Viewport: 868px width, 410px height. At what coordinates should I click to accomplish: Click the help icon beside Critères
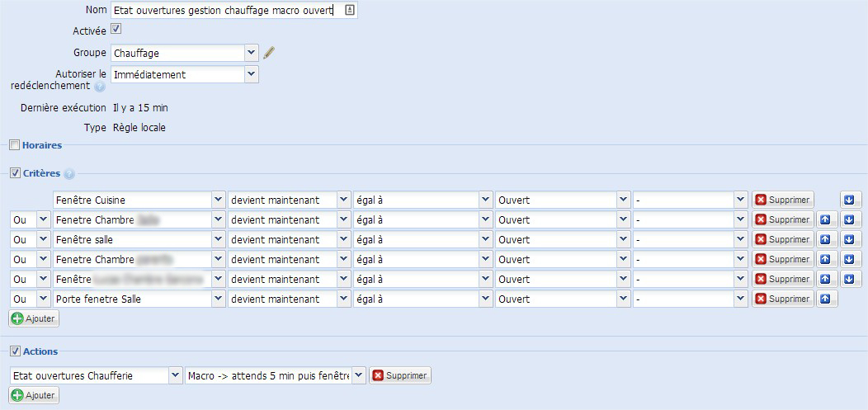point(69,174)
